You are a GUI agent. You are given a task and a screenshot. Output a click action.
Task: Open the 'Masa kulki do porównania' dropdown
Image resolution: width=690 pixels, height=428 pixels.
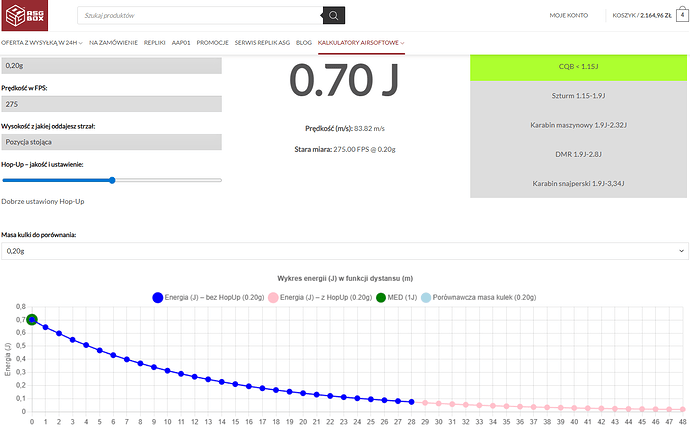pyautogui.click(x=344, y=251)
